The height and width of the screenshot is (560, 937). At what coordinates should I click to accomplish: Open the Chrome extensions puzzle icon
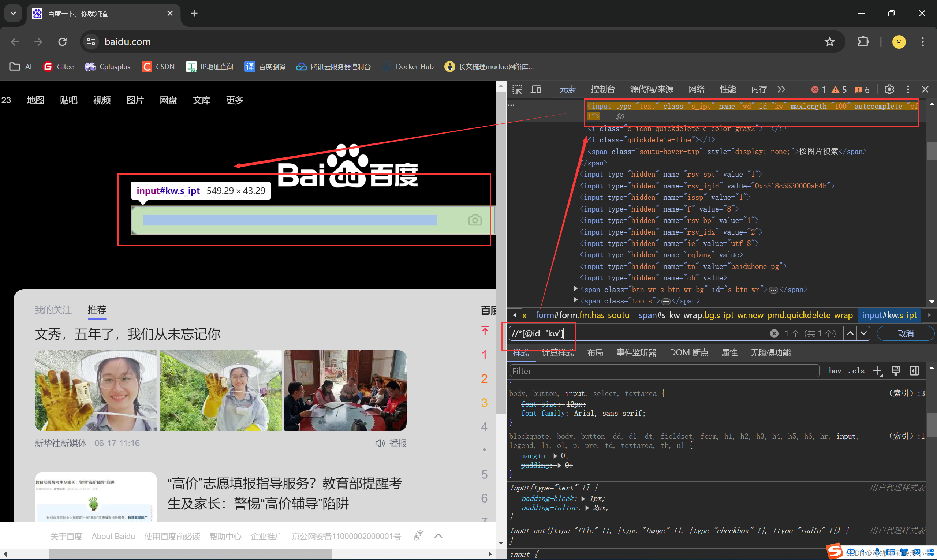click(863, 41)
